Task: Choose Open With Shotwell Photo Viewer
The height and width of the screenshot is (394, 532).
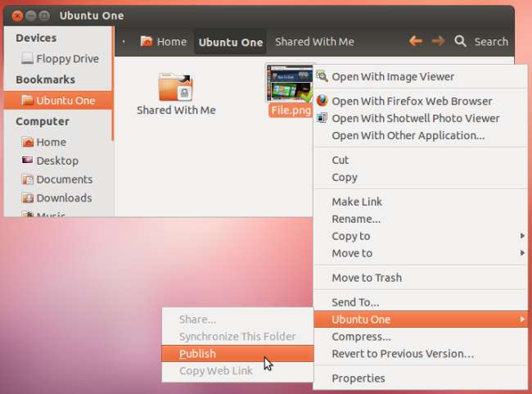Action: (421, 118)
